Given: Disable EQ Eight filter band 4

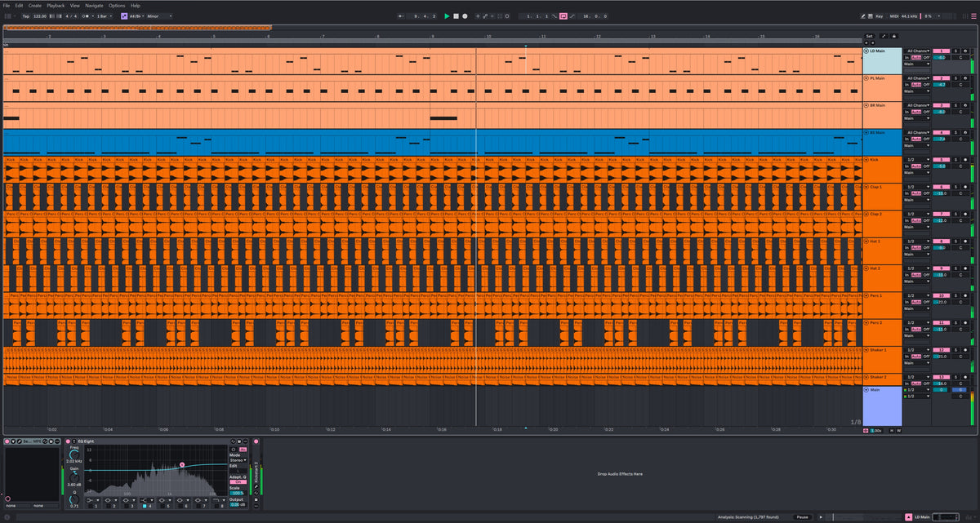Looking at the screenshot, I should pos(145,506).
